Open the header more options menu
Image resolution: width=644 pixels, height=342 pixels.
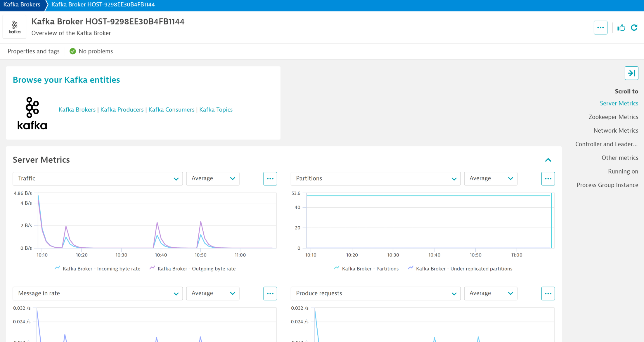click(x=600, y=28)
